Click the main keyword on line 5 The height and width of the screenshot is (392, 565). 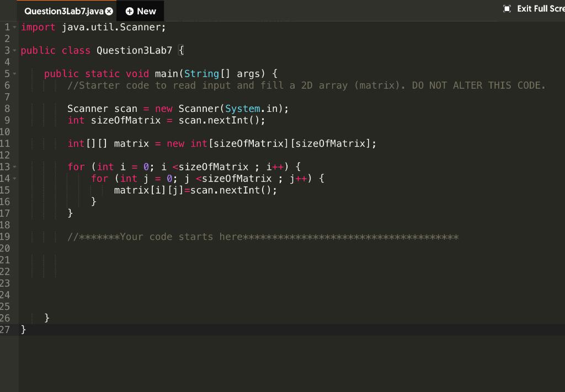[x=167, y=74]
